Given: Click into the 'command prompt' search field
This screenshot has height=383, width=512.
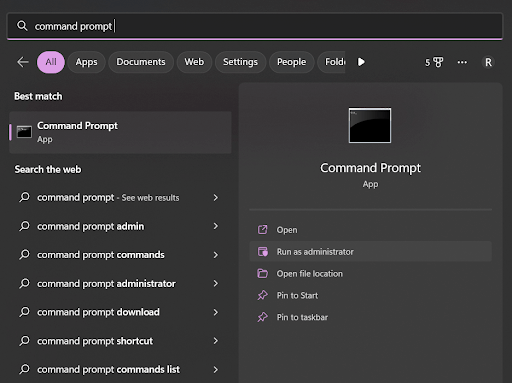Looking at the screenshot, I should [255, 26].
